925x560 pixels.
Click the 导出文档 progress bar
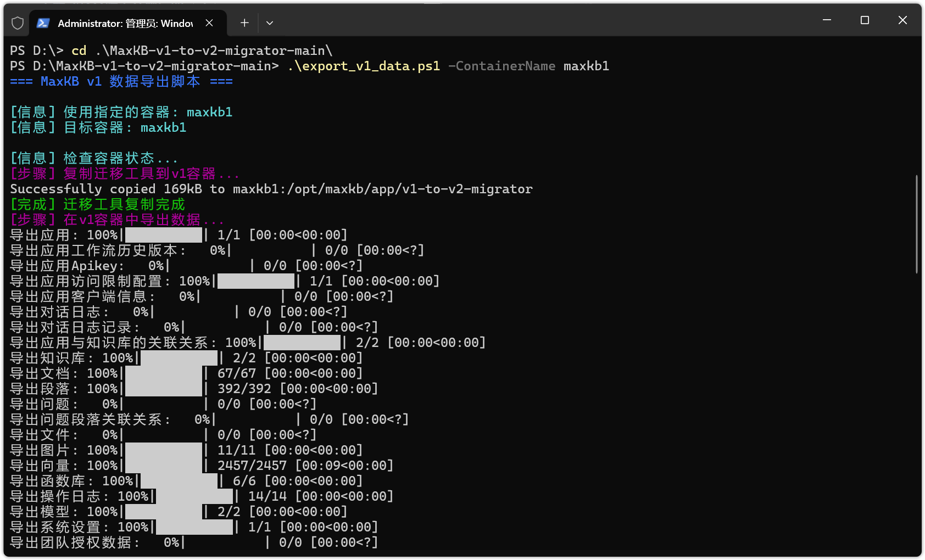tap(164, 373)
